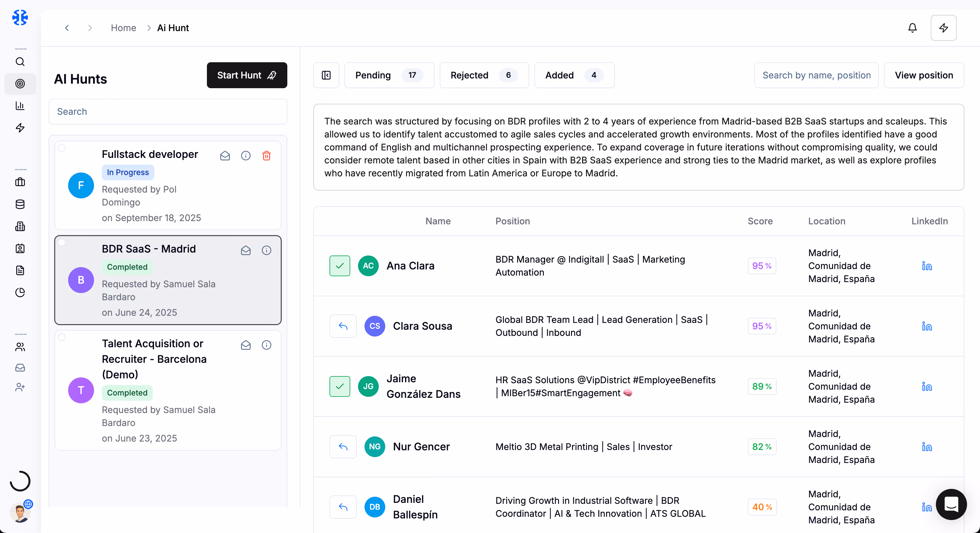Delete the Fullstack developer hunt

click(266, 156)
